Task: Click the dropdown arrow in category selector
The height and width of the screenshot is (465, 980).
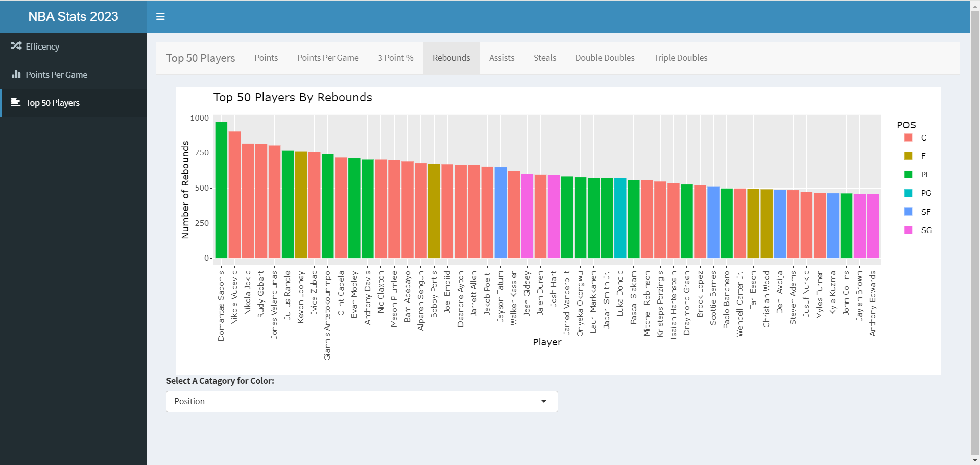Action: [544, 402]
